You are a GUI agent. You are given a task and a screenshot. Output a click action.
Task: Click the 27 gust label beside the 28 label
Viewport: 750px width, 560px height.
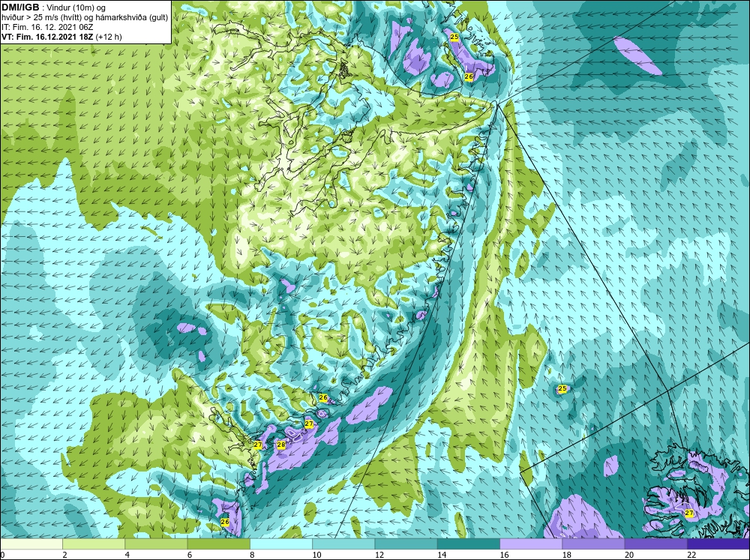pos(258,445)
